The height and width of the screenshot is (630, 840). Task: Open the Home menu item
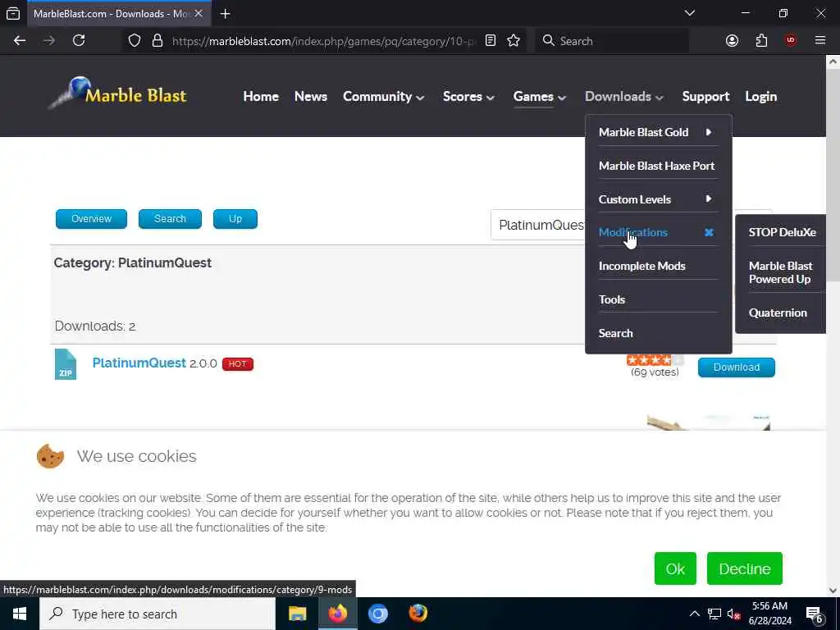tap(261, 97)
